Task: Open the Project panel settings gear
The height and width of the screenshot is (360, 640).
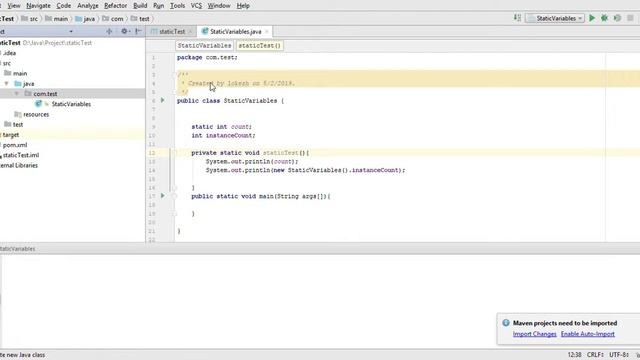Action: [124, 31]
